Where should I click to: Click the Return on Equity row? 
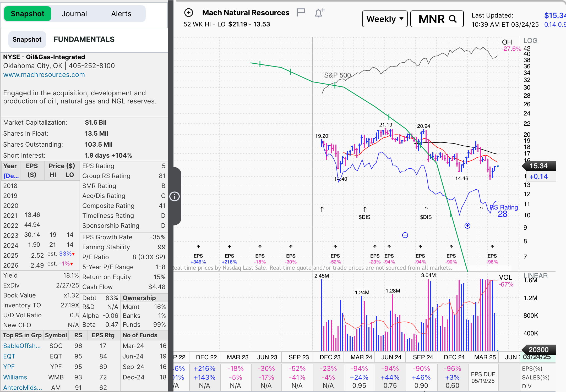[x=124, y=277]
